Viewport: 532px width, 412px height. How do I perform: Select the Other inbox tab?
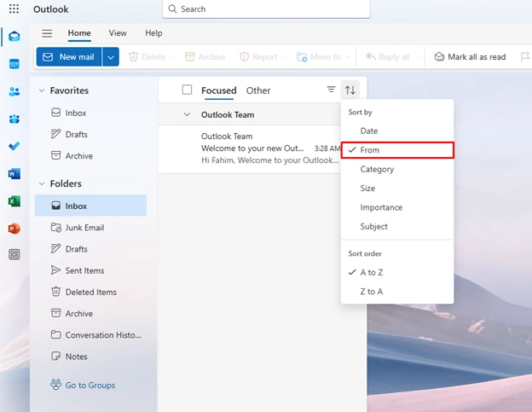click(258, 90)
